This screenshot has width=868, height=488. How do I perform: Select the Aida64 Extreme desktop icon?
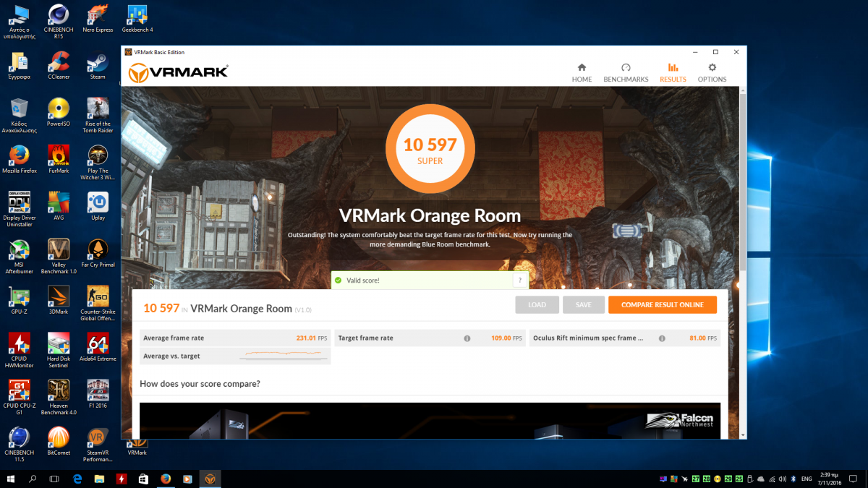[98, 348]
